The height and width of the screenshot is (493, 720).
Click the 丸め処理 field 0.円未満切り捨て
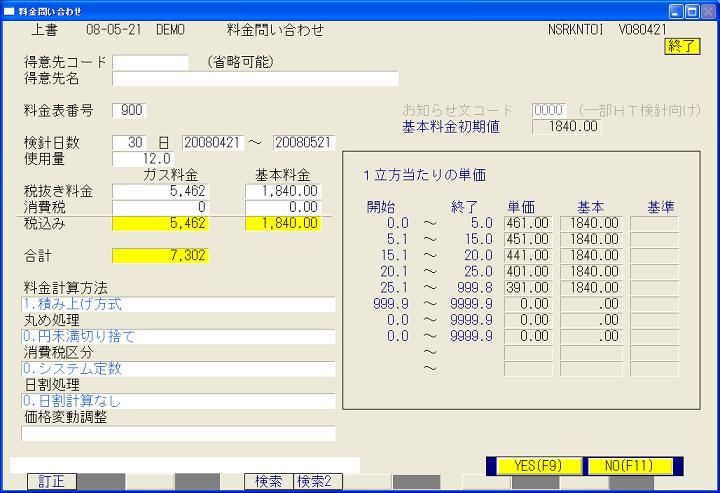pyautogui.click(x=179, y=336)
